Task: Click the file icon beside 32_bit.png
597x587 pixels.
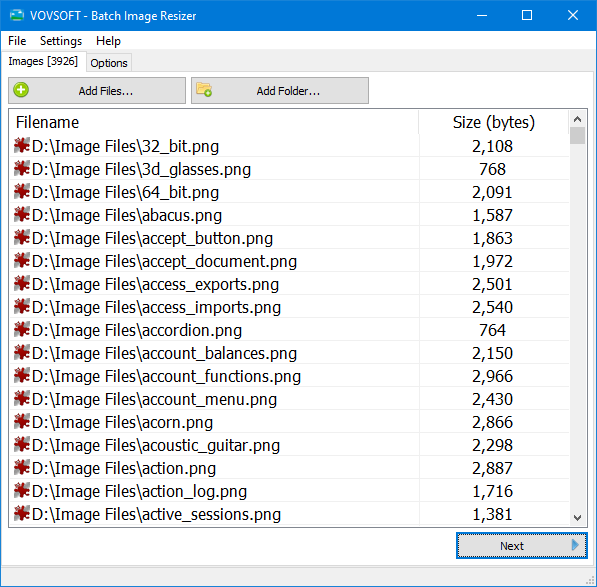Action: click(22, 145)
